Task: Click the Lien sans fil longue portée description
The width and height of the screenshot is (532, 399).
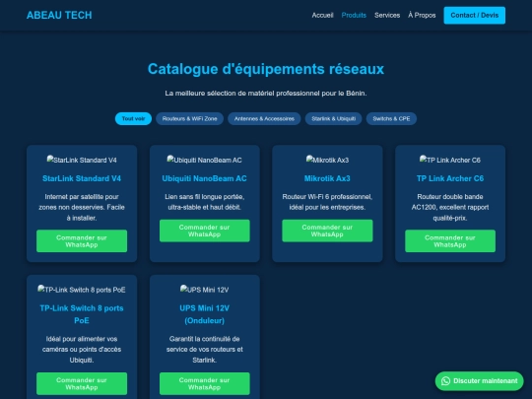Action: click(205, 202)
